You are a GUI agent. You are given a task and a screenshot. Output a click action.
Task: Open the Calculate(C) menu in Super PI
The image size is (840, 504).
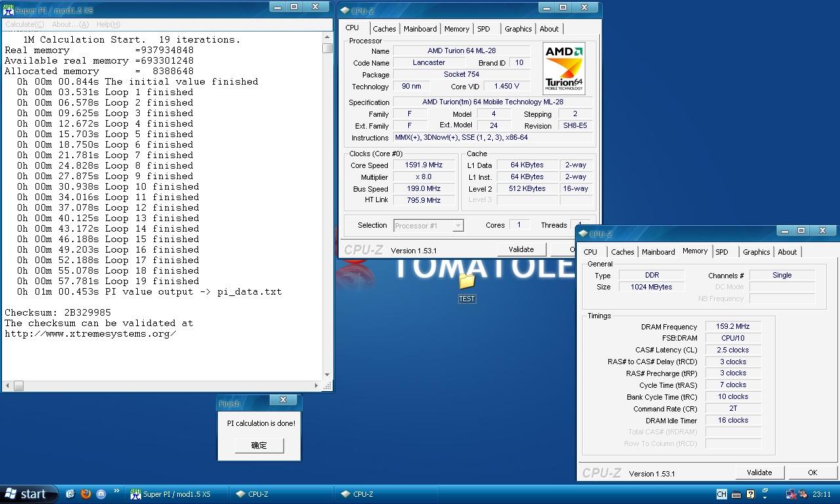pyautogui.click(x=25, y=24)
